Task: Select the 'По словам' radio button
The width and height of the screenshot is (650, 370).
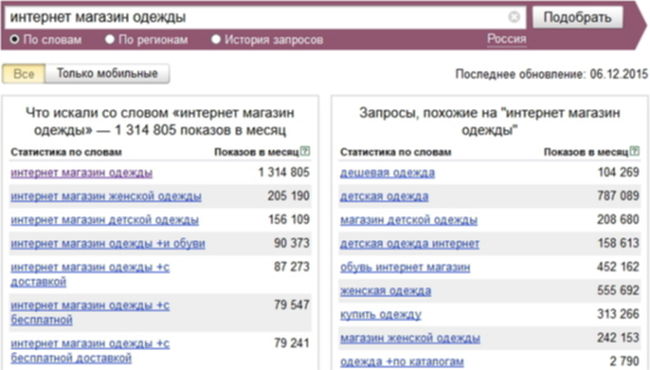Action: tap(15, 39)
